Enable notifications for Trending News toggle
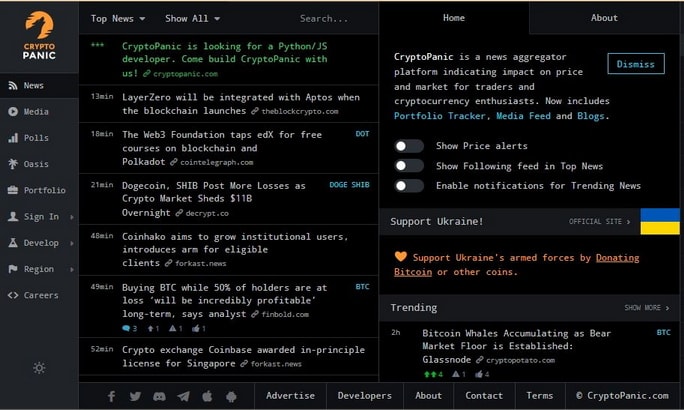684x410 pixels. [x=408, y=186]
